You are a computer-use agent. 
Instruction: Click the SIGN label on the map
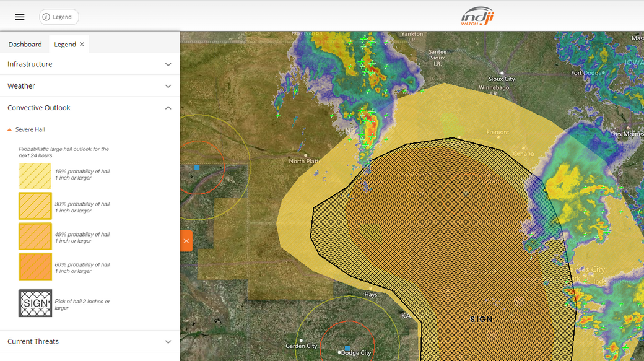coord(481,319)
